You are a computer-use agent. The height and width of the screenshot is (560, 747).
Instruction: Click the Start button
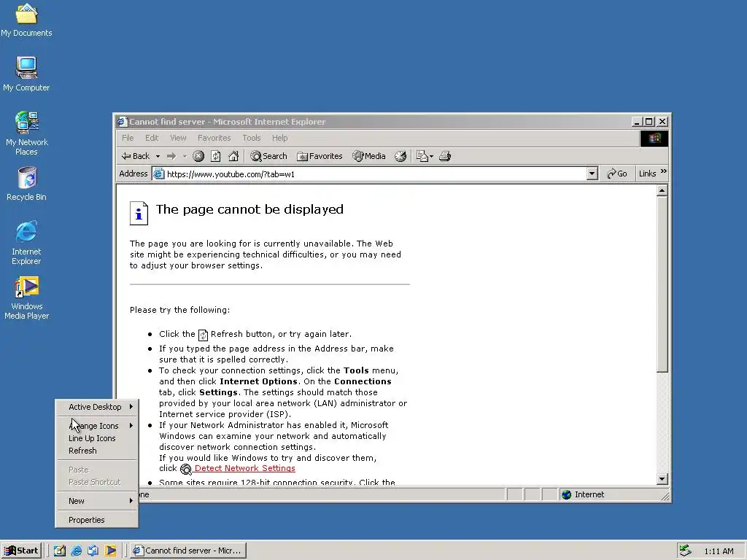[x=21, y=551]
